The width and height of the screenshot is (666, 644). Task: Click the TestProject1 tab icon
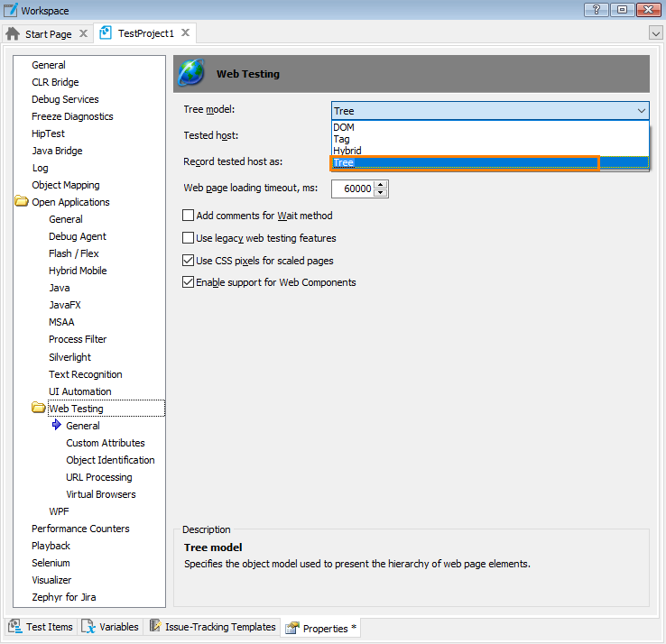[106, 33]
